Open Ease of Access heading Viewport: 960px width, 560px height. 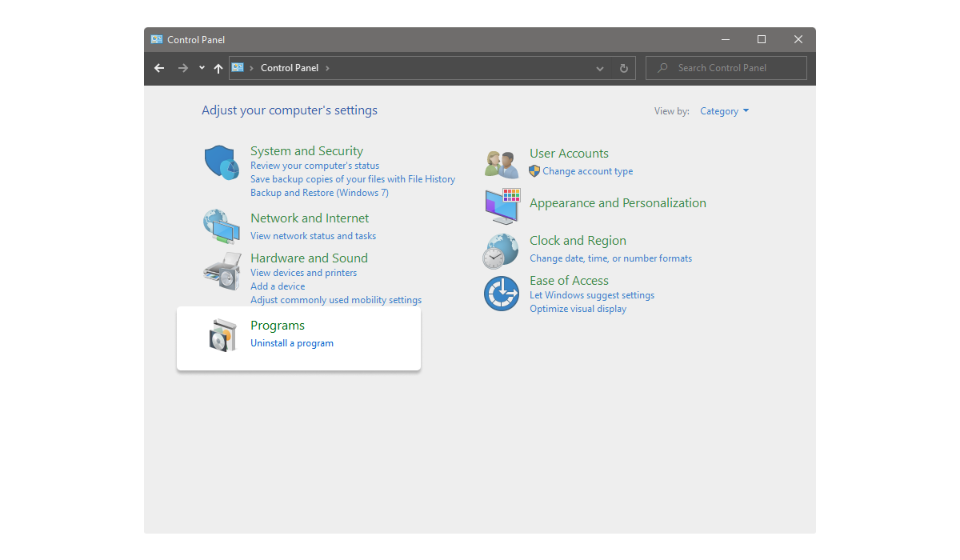pos(569,280)
